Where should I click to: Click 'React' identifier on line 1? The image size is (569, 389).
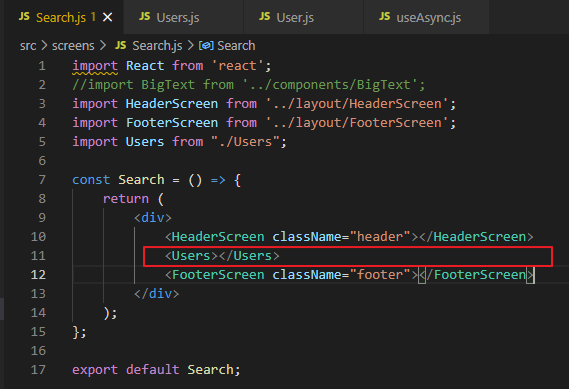pos(145,66)
